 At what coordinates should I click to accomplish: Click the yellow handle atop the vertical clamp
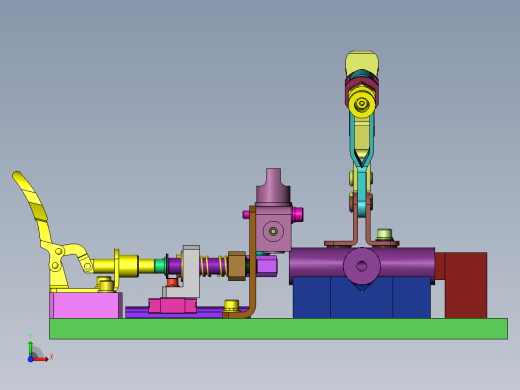point(362,63)
